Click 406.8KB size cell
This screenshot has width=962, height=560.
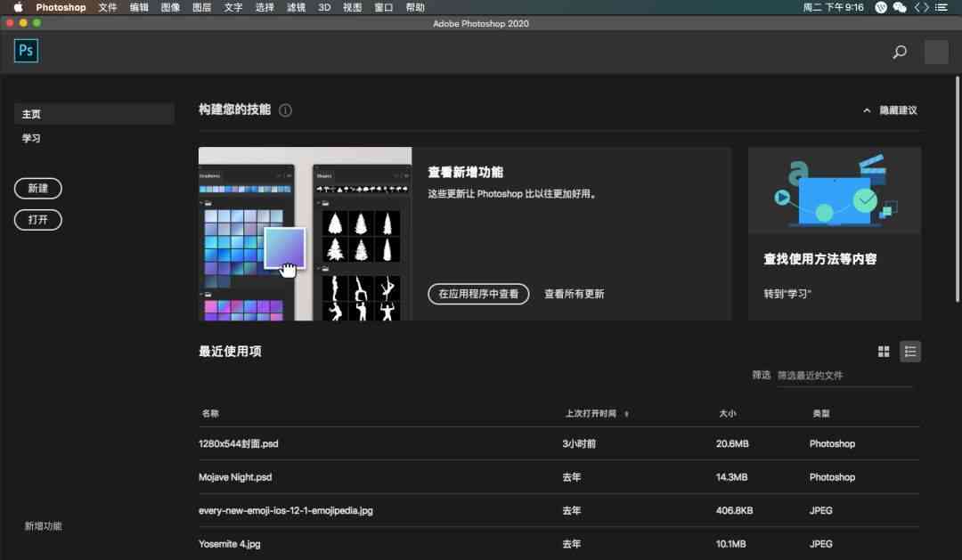(x=734, y=510)
